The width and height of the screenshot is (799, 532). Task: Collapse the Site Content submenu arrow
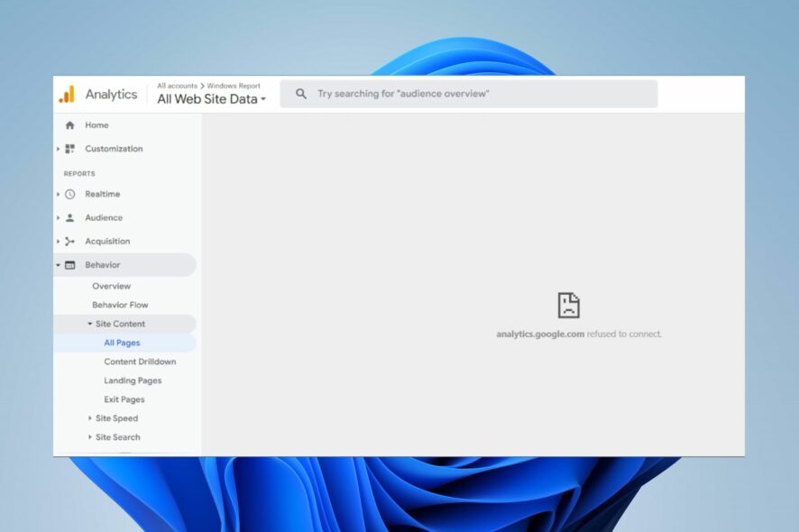point(89,324)
